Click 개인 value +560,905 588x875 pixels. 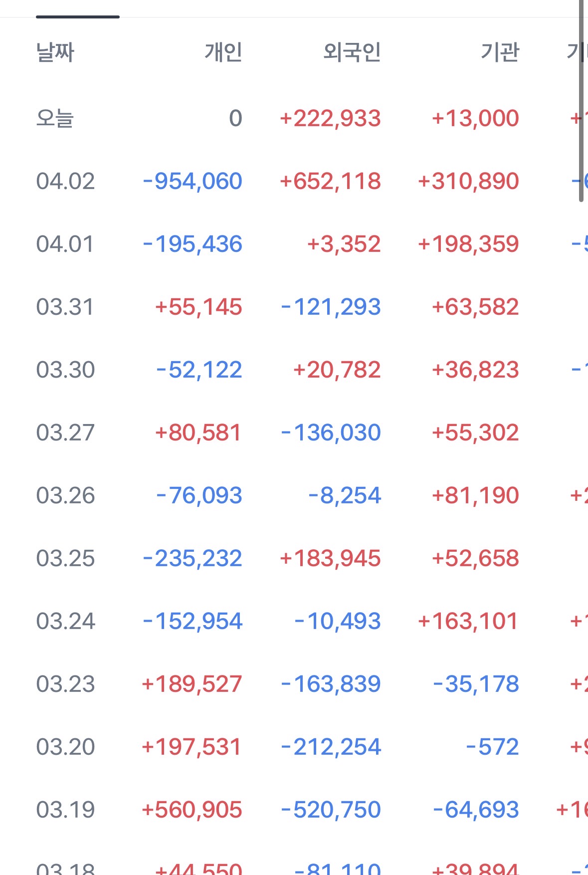192,810
